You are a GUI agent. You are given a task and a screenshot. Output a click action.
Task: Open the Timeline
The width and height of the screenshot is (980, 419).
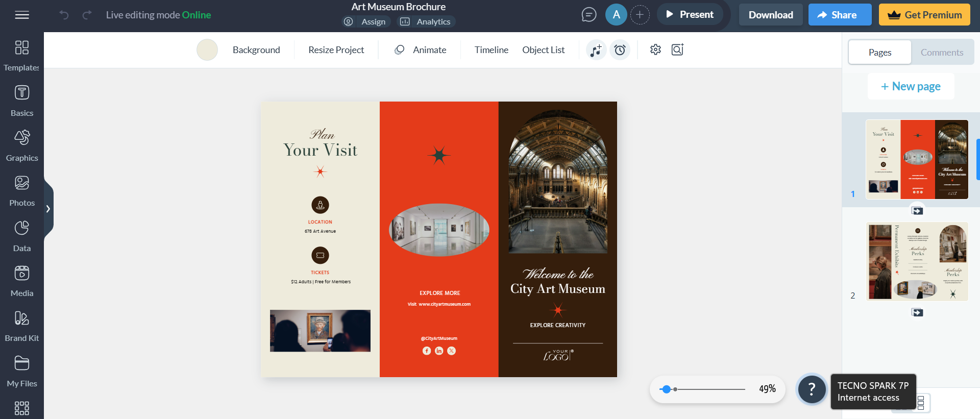coord(491,50)
